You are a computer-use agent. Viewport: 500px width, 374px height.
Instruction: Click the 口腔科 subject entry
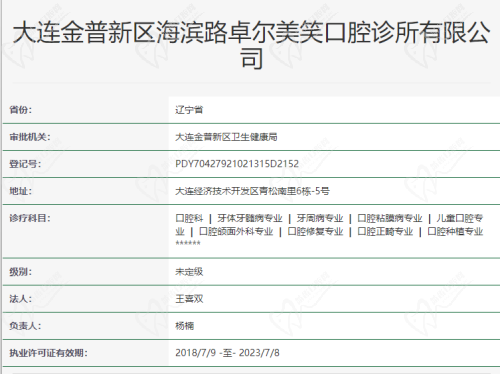189,218
